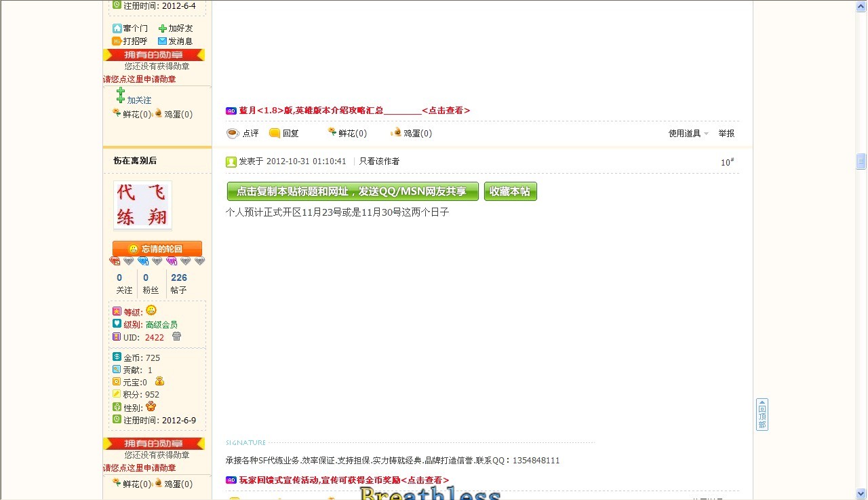Report post with 举报 link
The width and height of the screenshot is (868, 500).
[726, 134]
